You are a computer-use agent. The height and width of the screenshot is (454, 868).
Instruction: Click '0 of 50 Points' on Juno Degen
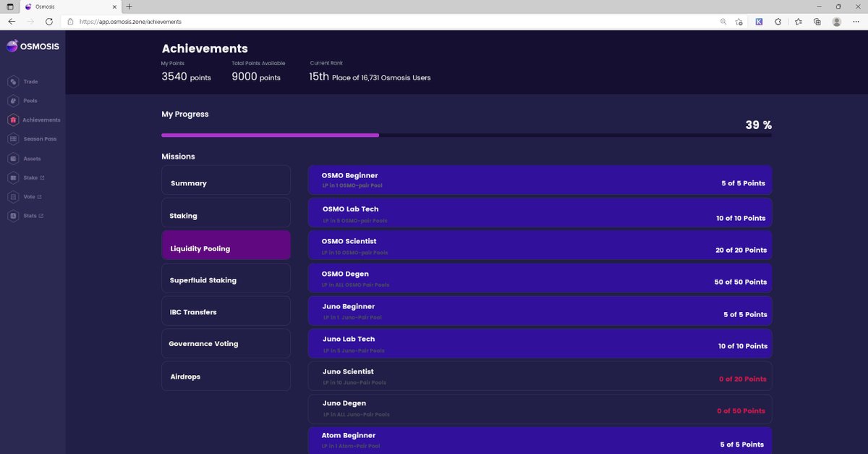click(741, 411)
